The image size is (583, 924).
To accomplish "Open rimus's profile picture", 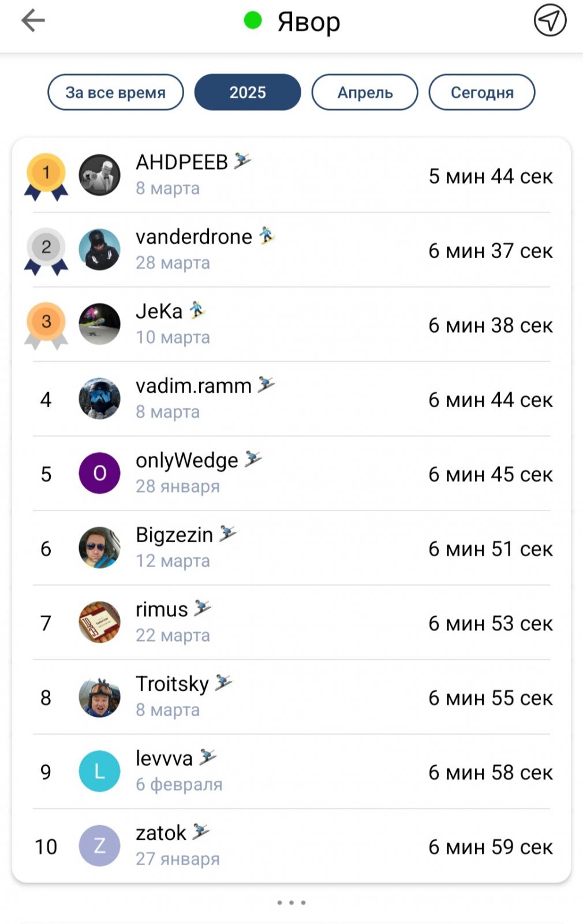I will [99, 622].
